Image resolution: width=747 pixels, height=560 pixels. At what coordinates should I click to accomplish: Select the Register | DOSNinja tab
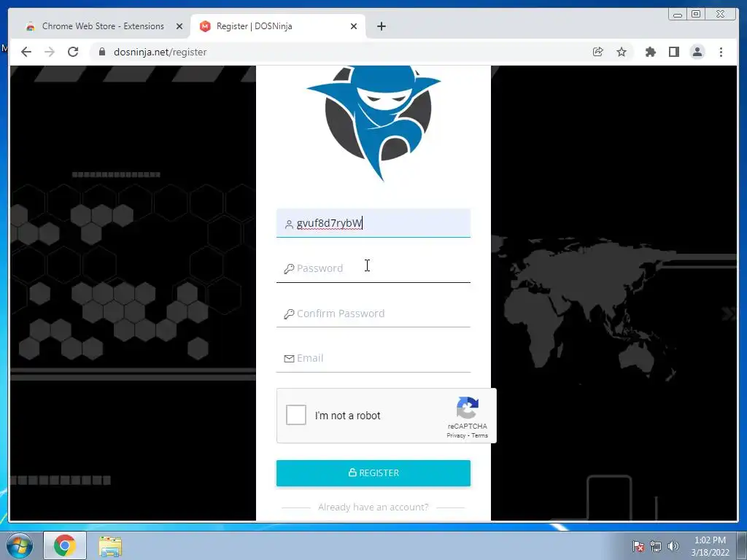[278, 26]
